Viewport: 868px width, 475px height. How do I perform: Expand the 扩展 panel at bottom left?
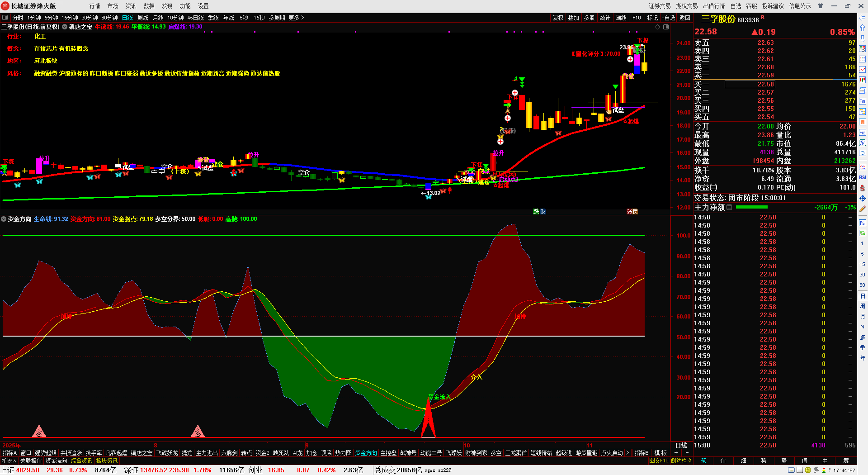pos(9,461)
